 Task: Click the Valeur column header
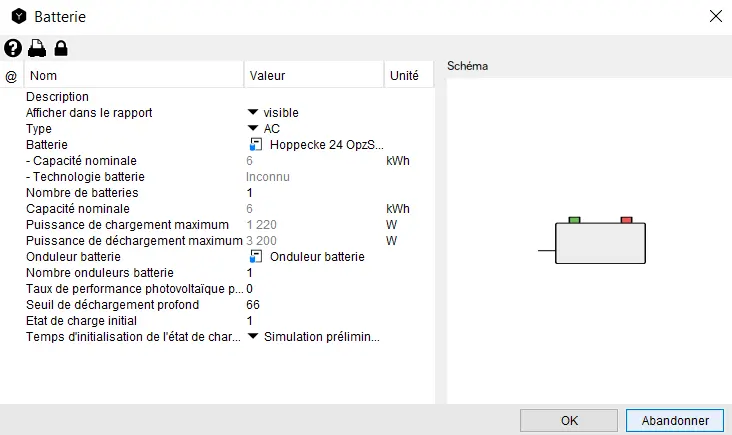point(313,76)
